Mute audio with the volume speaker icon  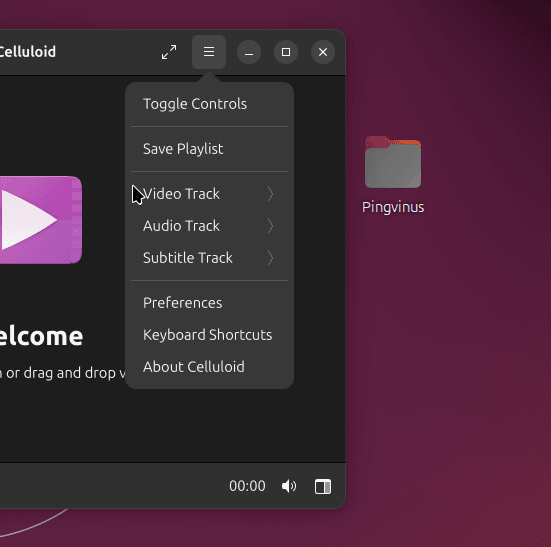tap(289, 486)
